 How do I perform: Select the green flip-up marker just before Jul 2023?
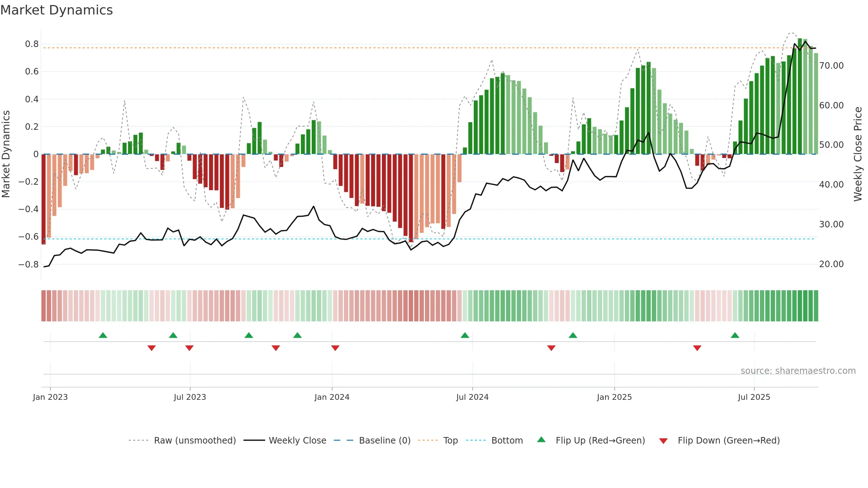[173, 335]
